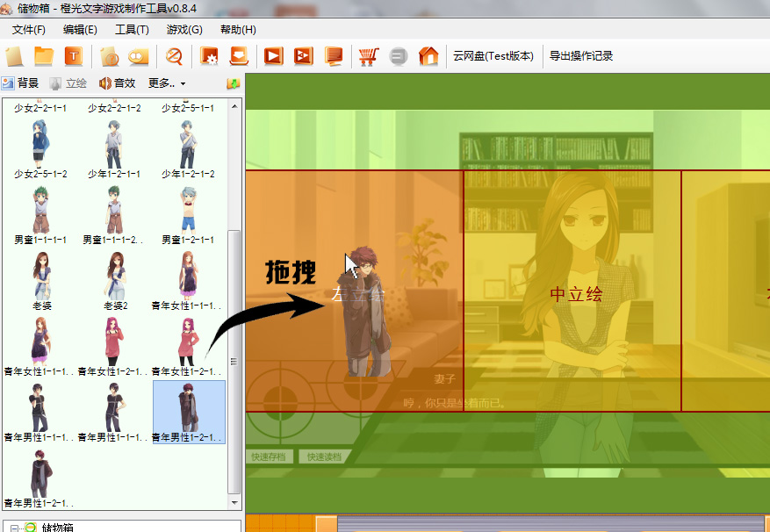Viewport: 770px width, 532px height.
Task: Click the 左立绘 drop zone
Action: tap(355, 291)
